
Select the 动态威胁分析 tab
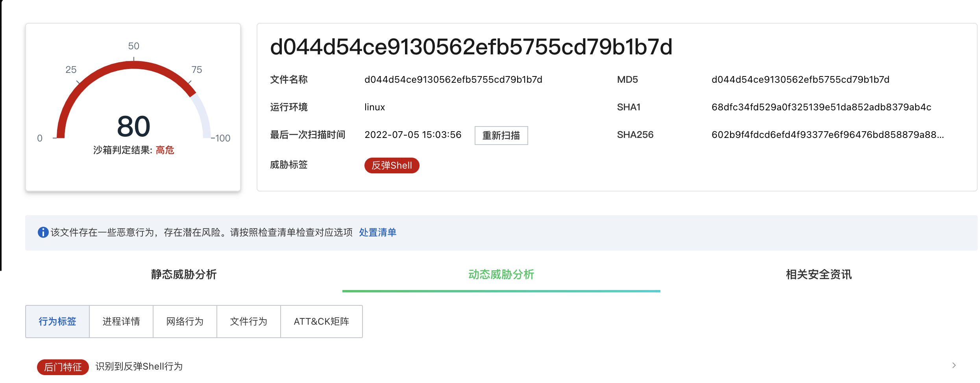pyautogui.click(x=501, y=274)
